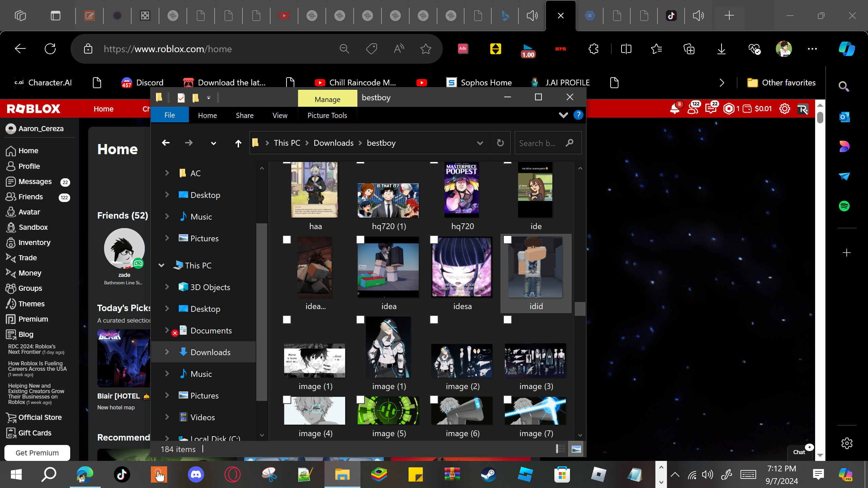
Task: Open the View ribbon tab
Action: click(x=280, y=115)
